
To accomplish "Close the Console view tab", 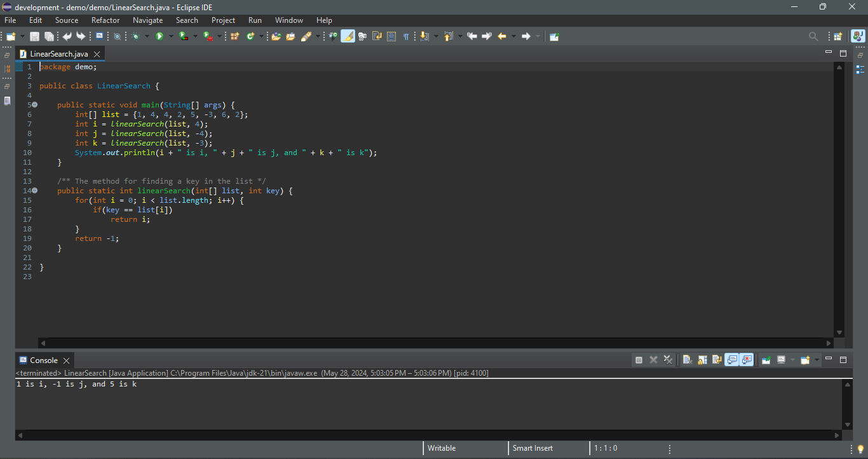I will 66,360.
